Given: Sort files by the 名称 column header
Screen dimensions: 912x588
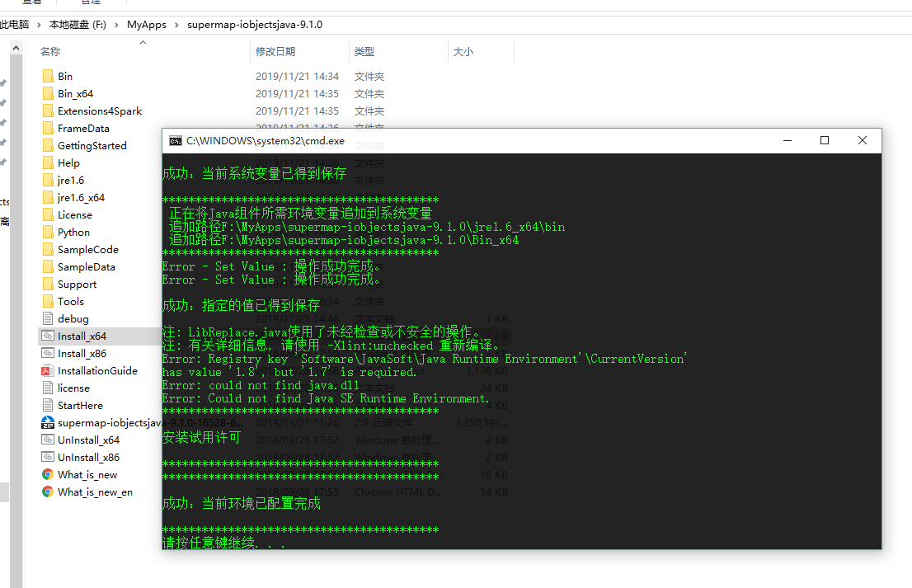Looking at the screenshot, I should (50, 52).
